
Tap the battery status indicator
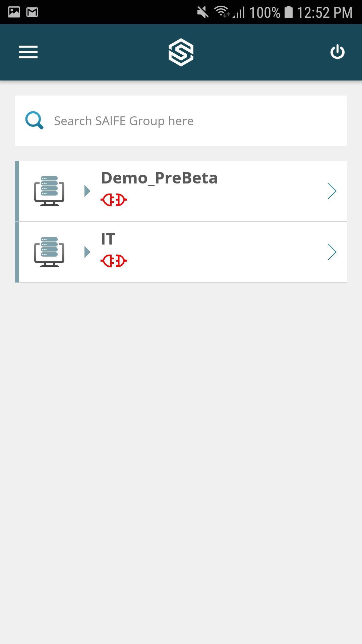point(288,12)
